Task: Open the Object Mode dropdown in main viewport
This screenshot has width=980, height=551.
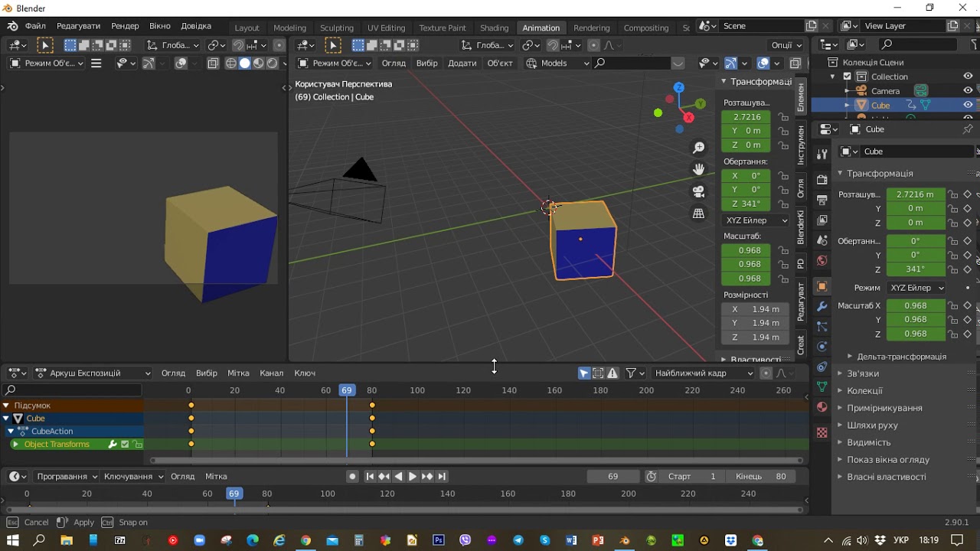Action: [x=335, y=63]
